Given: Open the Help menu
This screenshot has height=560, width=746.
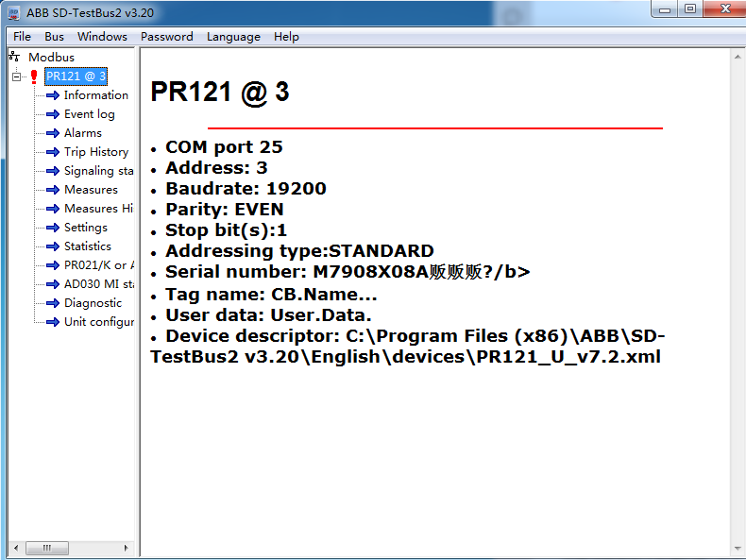Looking at the screenshot, I should [286, 37].
